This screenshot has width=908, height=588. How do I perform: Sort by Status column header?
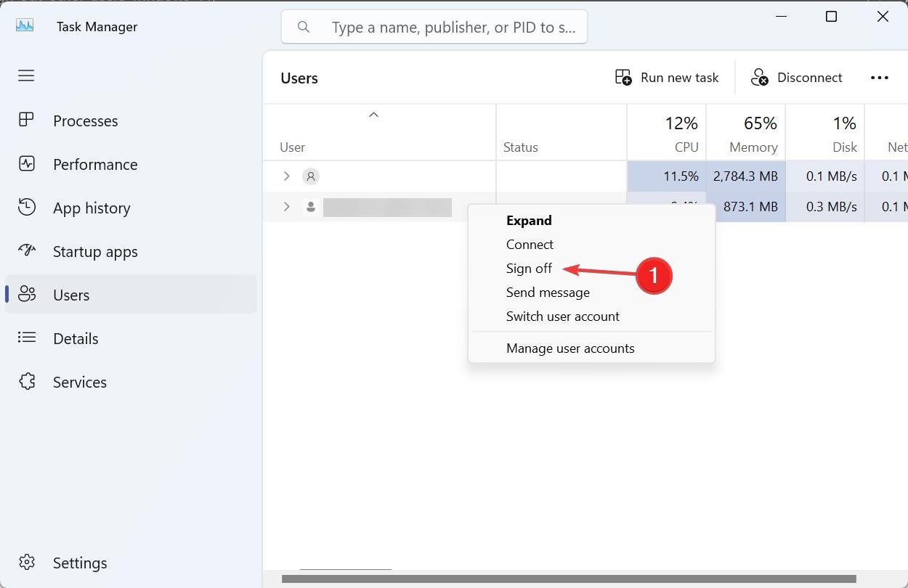(x=562, y=133)
